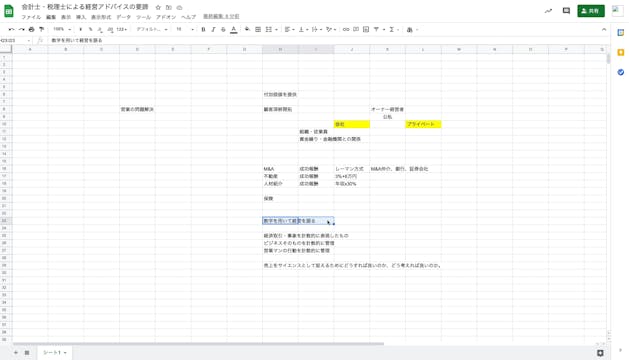Open the text color picker
This screenshot has width=629, height=360.
pos(233,29)
